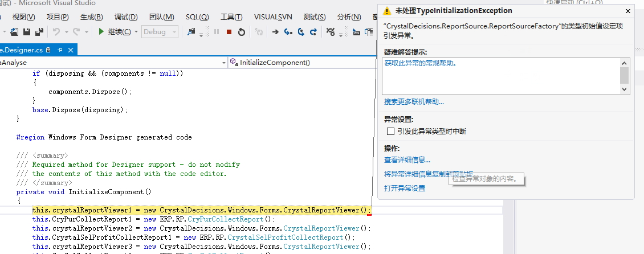Step Into the next statement
This screenshot has width=644, height=254.
click(x=288, y=31)
